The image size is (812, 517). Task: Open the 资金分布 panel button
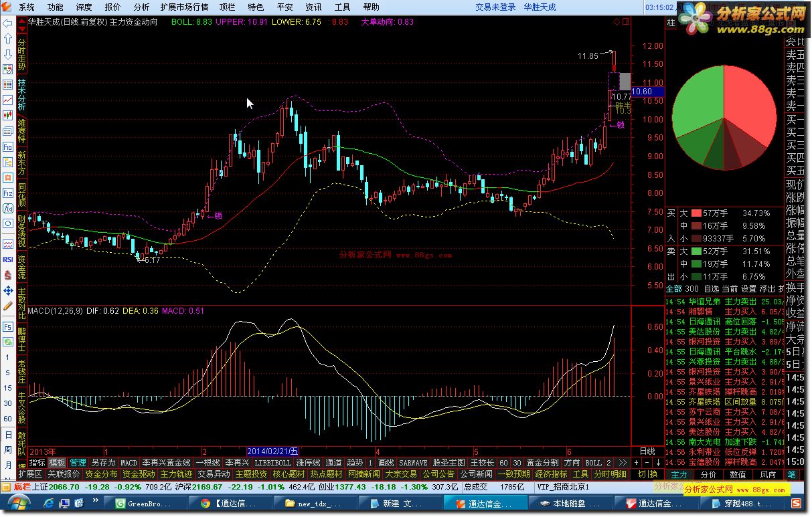click(x=101, y=474)
